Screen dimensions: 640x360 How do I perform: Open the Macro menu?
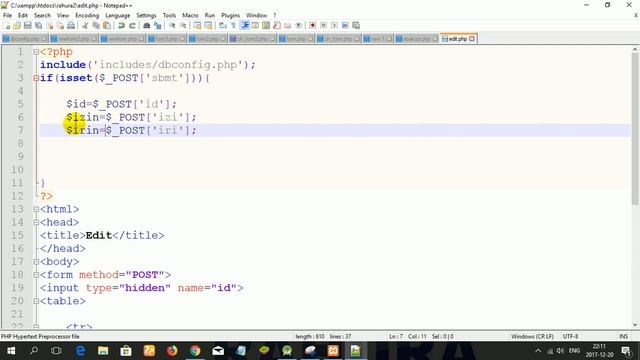(190, 16)
